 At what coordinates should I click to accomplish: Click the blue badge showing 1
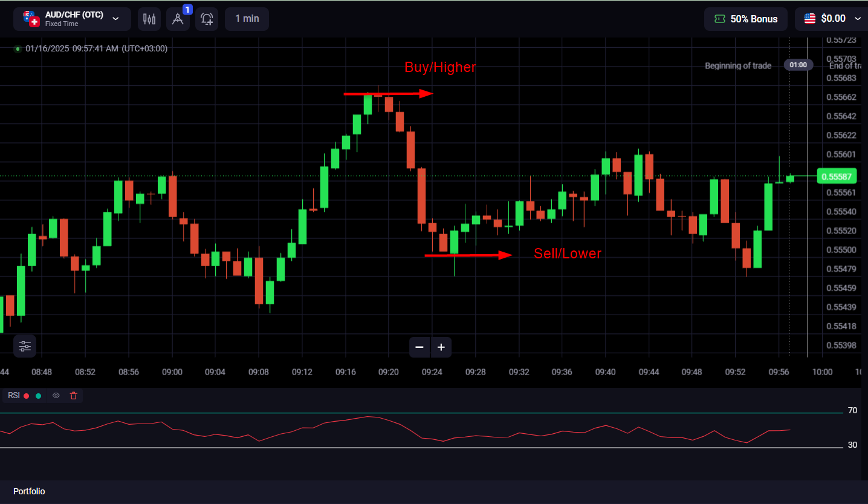187,10
